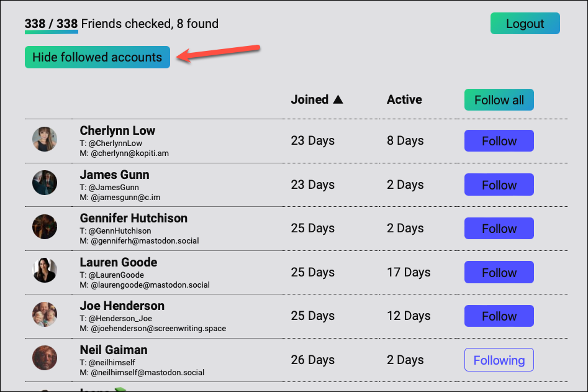Click the Joined sort arrow triangle
588x392 pixels.
point(338,99)
